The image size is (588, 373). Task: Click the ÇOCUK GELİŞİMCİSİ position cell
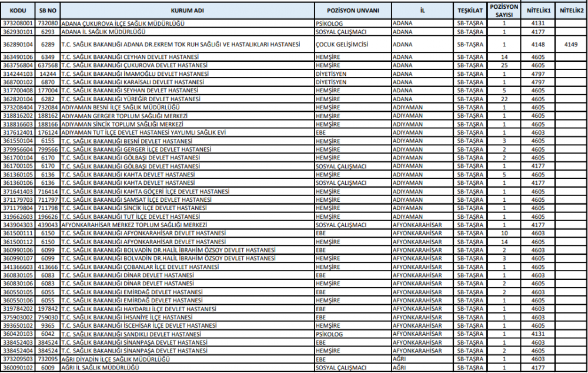pyautogui.click(x=353, y=44)
